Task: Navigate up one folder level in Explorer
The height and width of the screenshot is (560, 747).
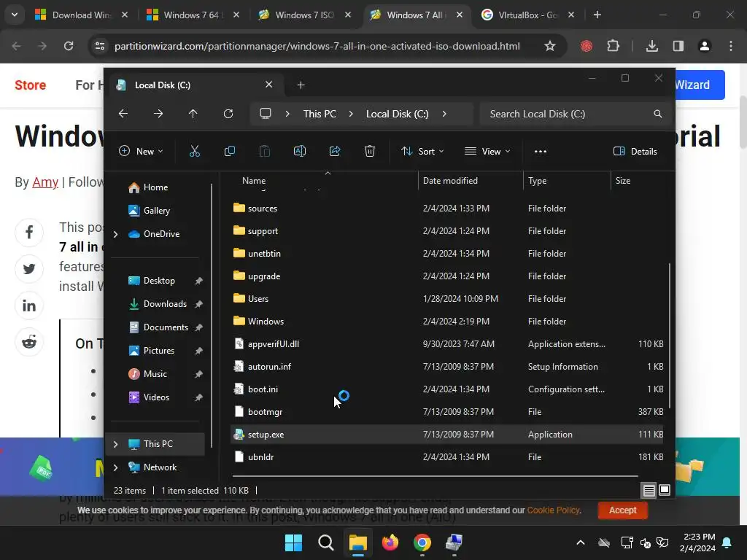Action: click(193, 114)
